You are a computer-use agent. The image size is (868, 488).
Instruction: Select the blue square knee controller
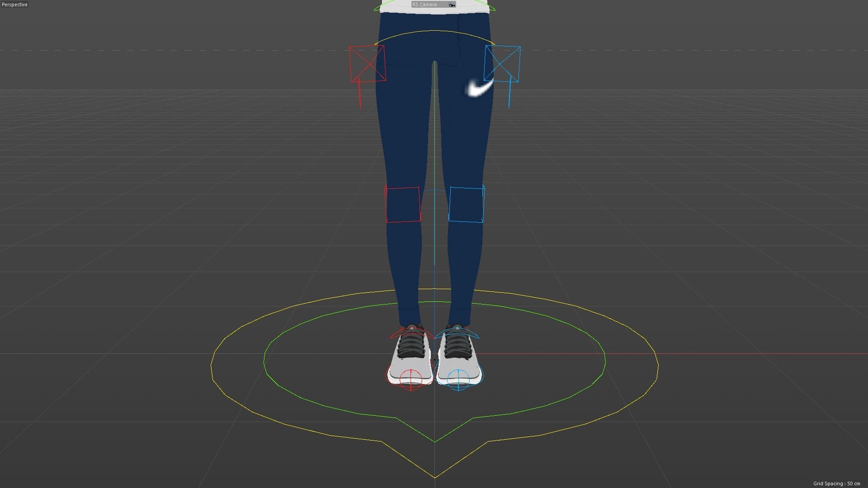click(467, 204)
